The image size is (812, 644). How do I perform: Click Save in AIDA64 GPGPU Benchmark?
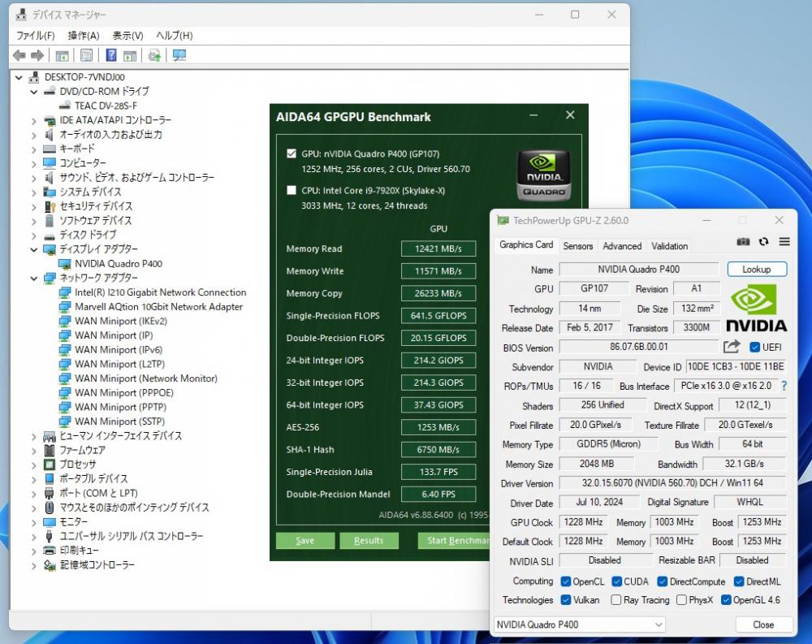[x=305, y=540]
